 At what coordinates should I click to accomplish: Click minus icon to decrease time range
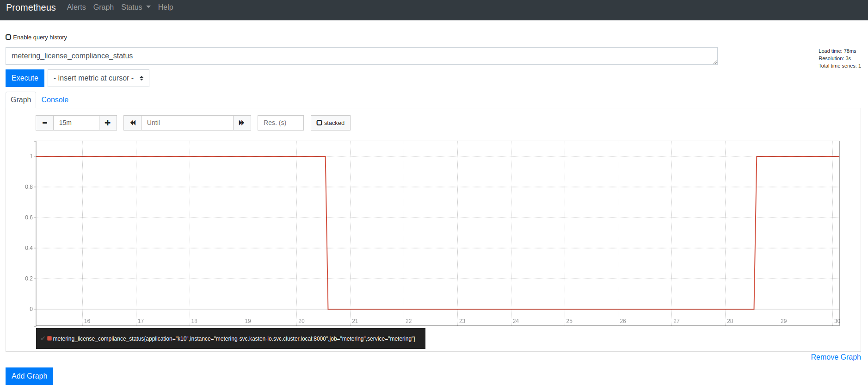pyautogui.click(x=44, y=123)
